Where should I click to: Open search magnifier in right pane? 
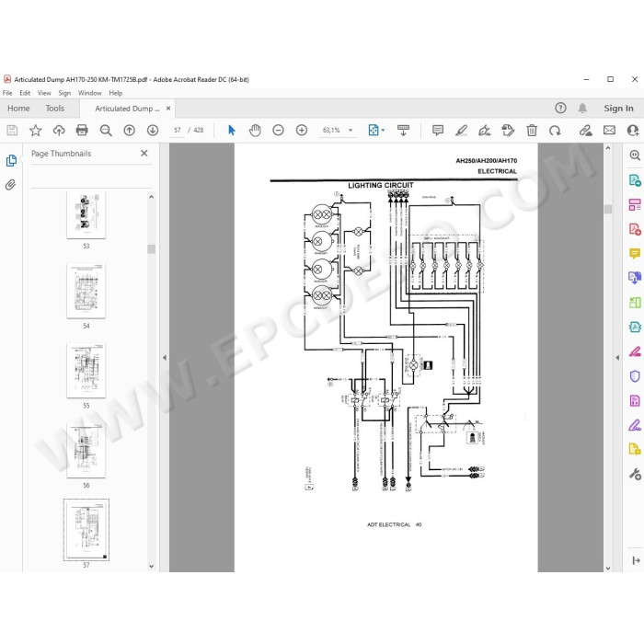tap(635, 155)
